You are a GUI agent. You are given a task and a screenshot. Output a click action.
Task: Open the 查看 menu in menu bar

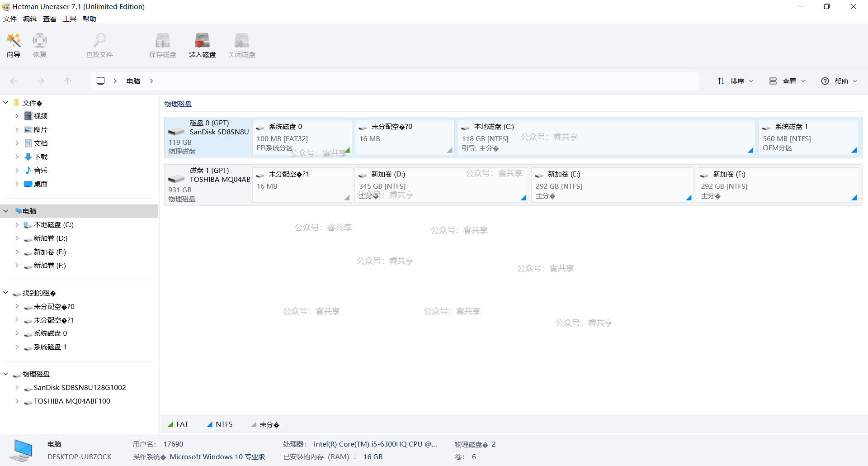[x=50, y=19]
